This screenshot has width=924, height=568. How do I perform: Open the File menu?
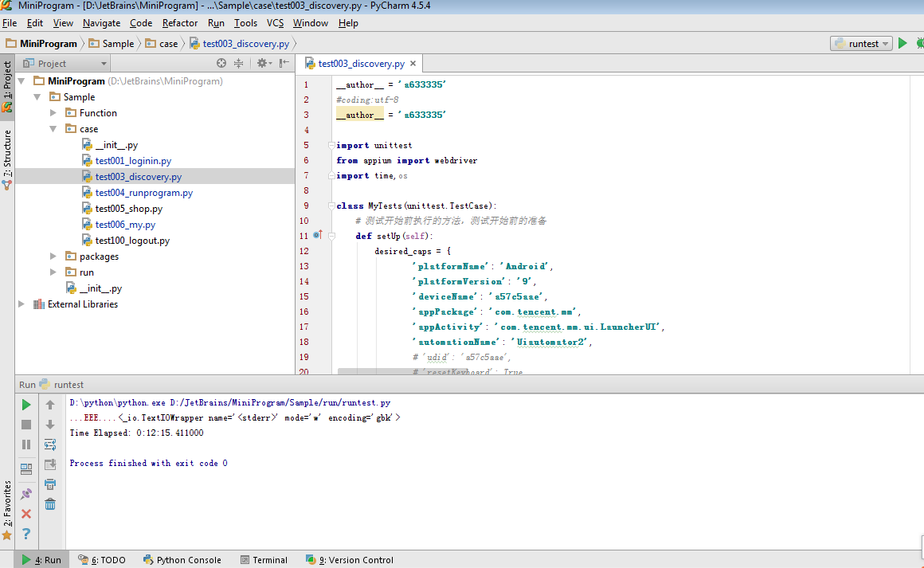pyautogui.click(x=10, y=23)
